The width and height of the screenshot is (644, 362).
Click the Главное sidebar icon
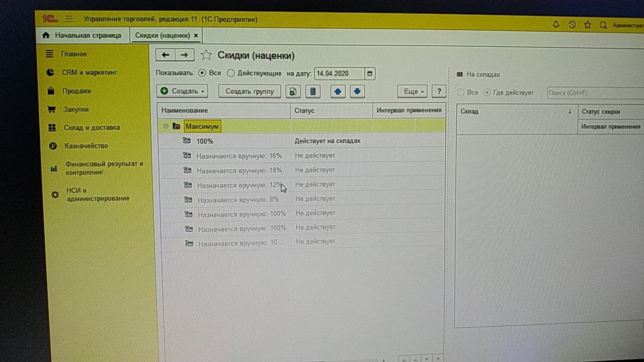click(x=49, y=54)
